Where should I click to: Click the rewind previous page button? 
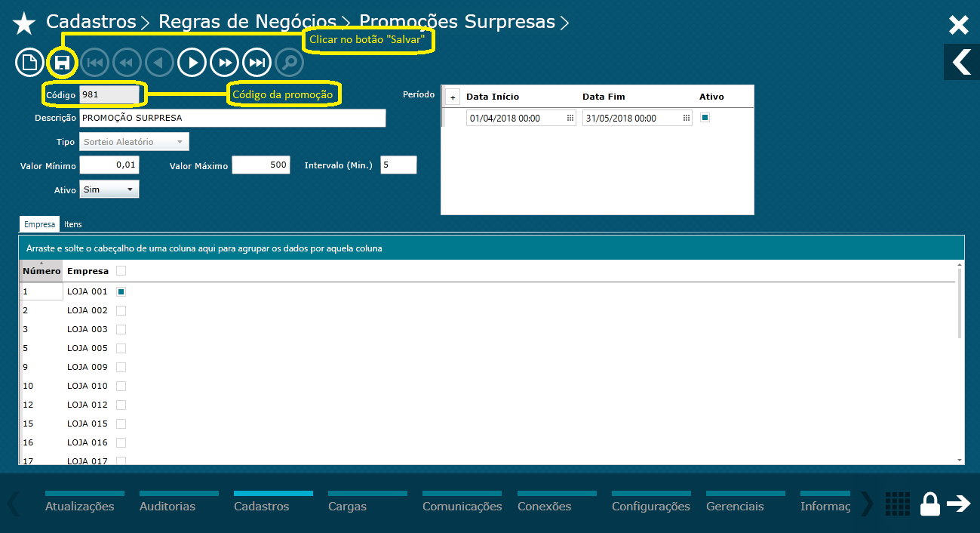[x=127, y=62]
